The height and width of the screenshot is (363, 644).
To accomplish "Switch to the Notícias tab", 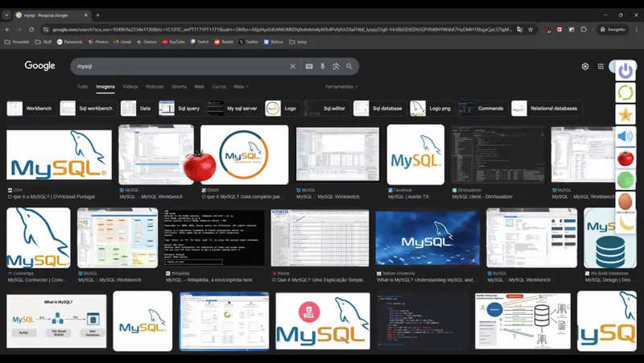I will [155, 86].
